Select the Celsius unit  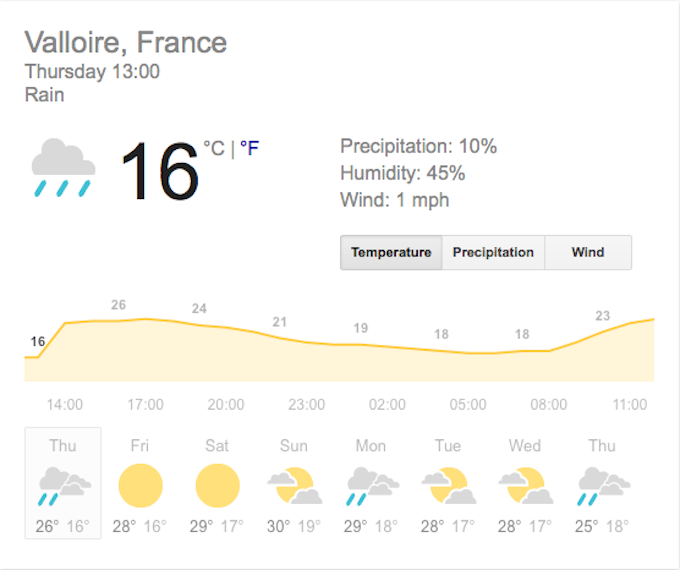coord(214,149)
